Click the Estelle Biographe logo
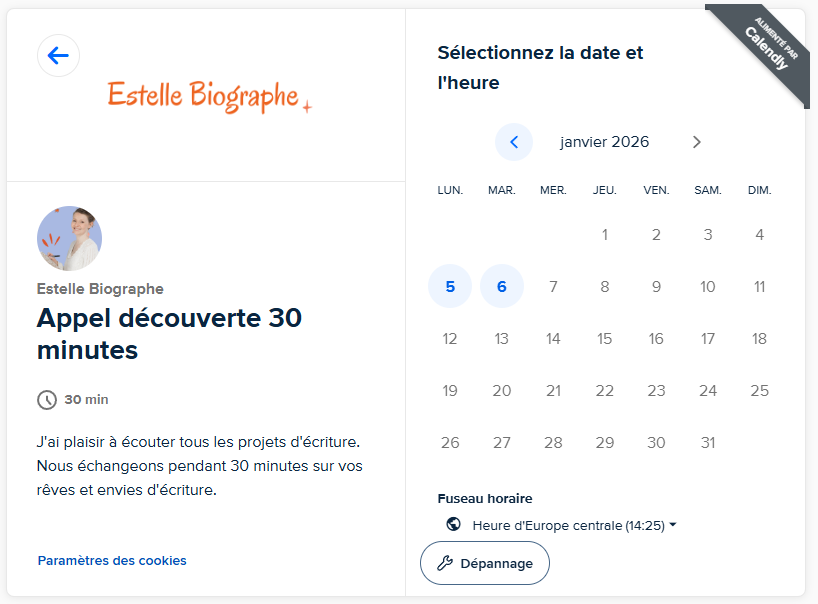This screenshot has height=604, width=818. click(x=209, y=96)
